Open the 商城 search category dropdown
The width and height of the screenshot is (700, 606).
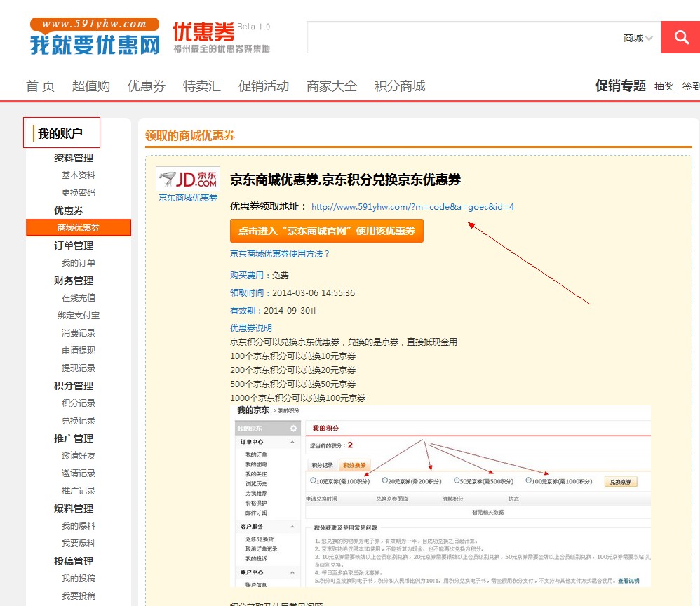point(638,38)
